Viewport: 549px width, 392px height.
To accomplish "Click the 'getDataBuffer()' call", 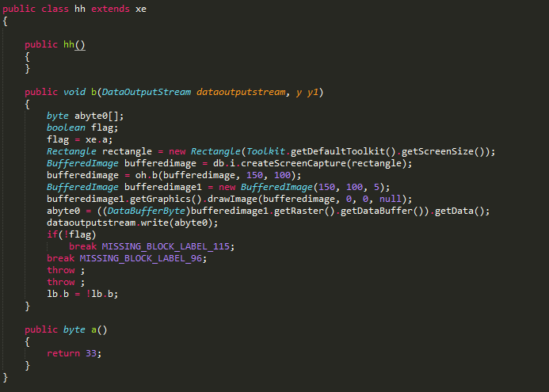I will (x=382, y=211).
